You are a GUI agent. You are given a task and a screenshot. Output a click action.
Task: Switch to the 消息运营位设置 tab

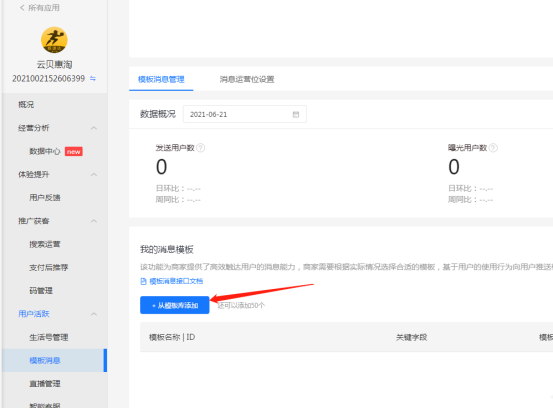pos(247,79)
